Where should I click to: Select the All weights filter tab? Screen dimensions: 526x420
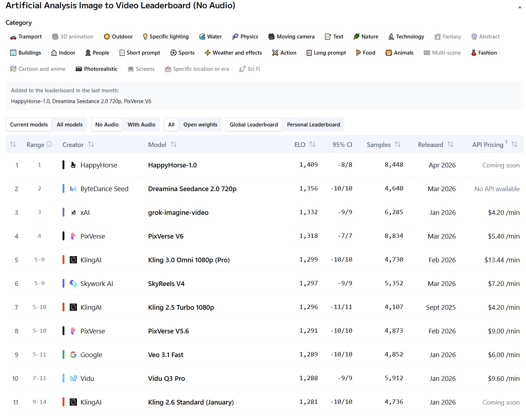[171, 125]
